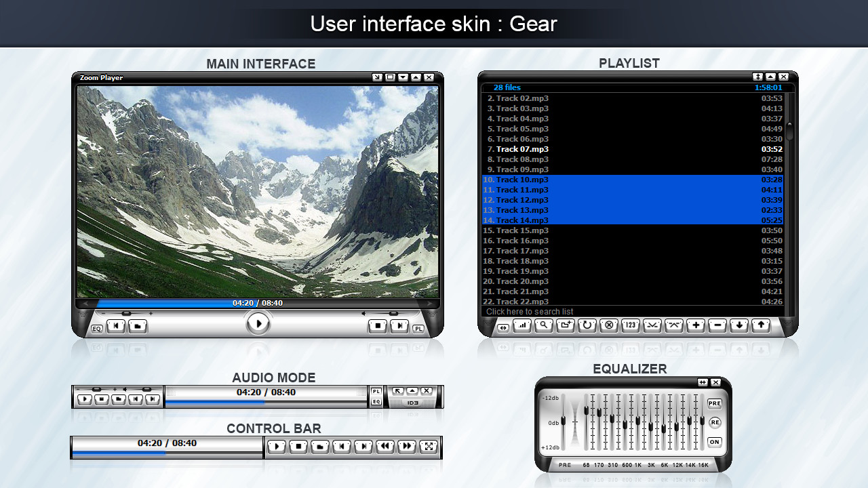868x488 pixels.
Task: Collapse the main interface via its titlebar arrow
Action: [416, 77]
